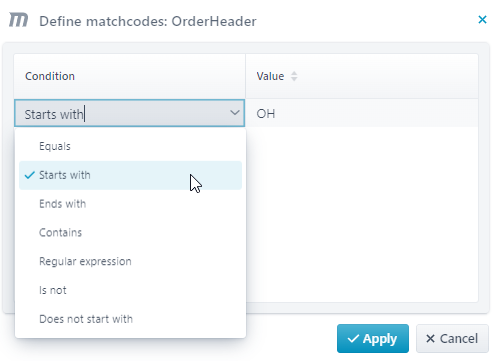Select the Equals condition option

pyautogui.click(x=130, y=146)
